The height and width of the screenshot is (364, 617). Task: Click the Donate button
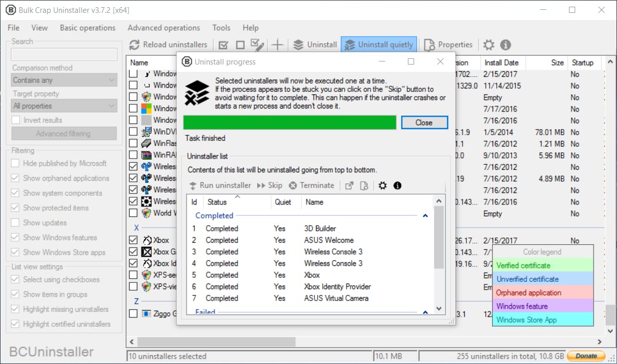[x=586, y=356]
